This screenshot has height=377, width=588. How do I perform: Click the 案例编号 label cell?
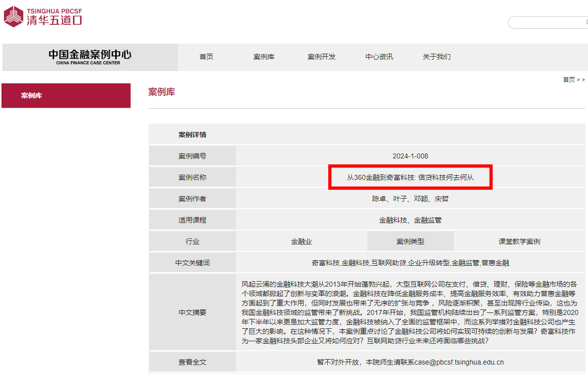tap(192, 156)
